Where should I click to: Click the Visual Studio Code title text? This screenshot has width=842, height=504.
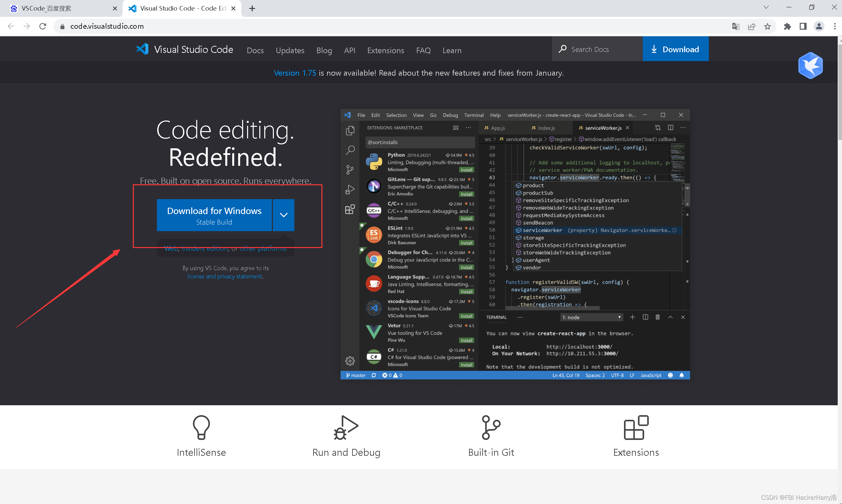point(194,49)
